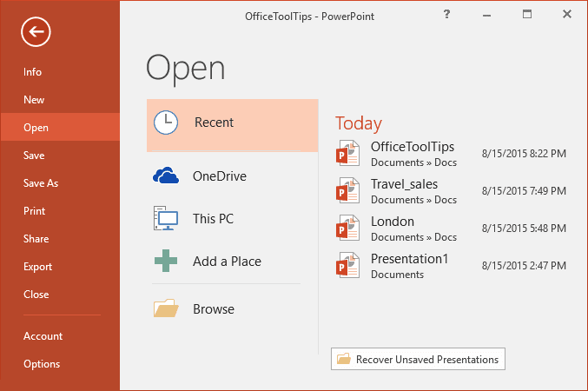The width and height of the screenshot is (588, 391).
Task: Click the PowerPoint file icon beside OfficeToolTips
Action: 347,153
